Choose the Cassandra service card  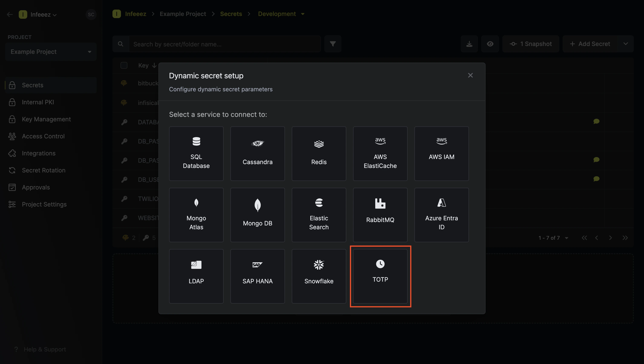point(257,153)
